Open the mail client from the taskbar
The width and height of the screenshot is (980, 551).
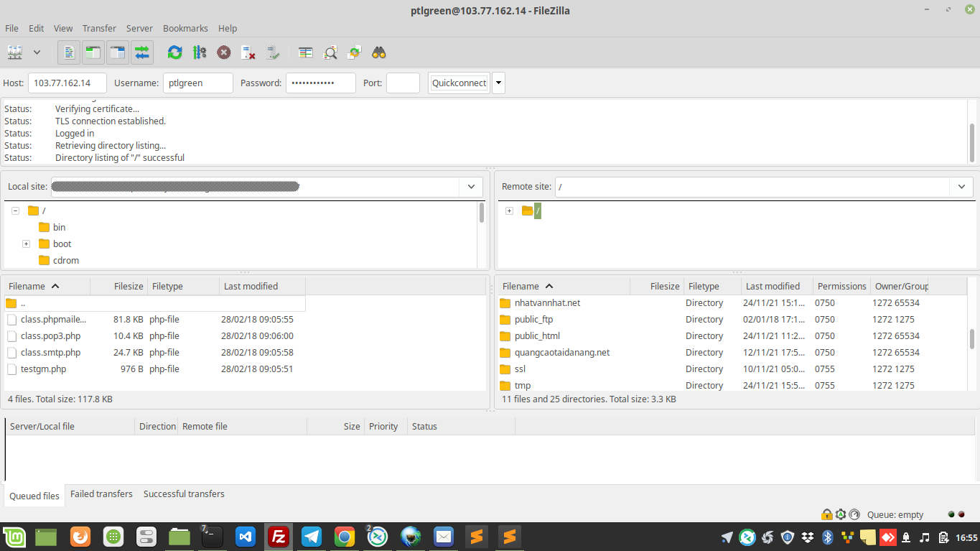444,537
